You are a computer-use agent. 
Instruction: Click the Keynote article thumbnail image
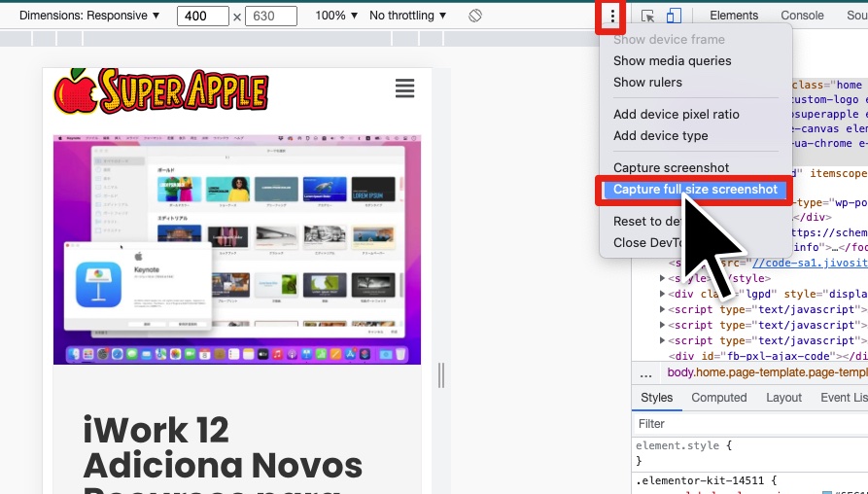coord(237,250)
